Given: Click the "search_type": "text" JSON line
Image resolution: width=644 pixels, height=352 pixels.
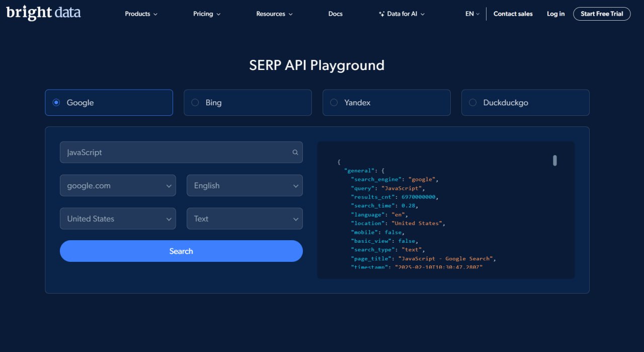Looking at the screenshot, I should point(388,250).
